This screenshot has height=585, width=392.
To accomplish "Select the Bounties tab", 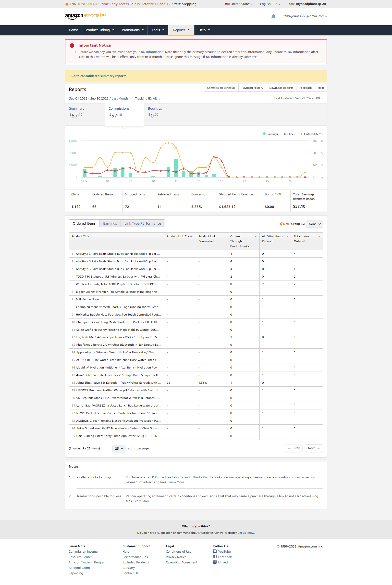I will coord(163,114).
